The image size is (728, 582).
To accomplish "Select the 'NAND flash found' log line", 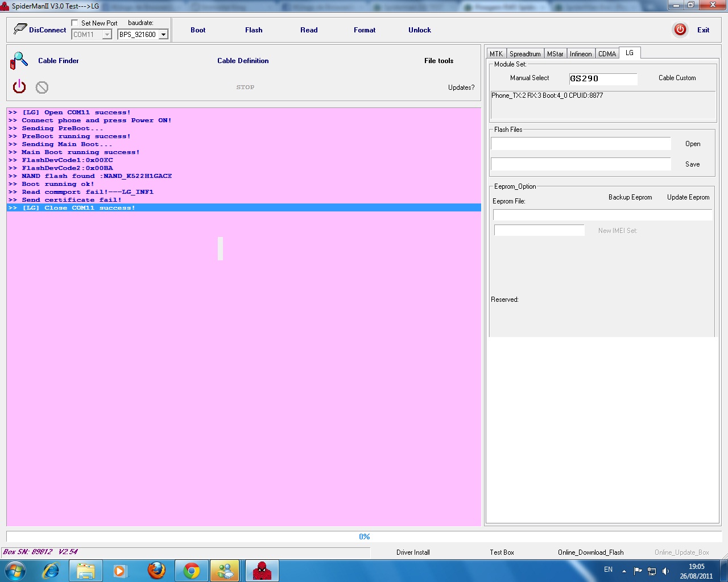I will (x=244, y=176).
